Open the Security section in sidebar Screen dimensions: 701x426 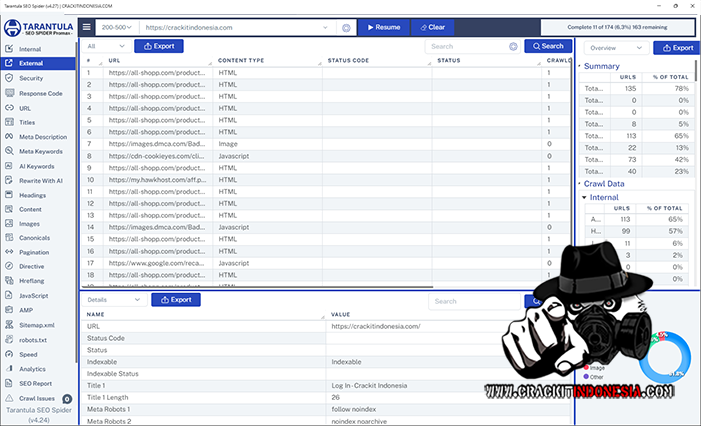[30, 78]
